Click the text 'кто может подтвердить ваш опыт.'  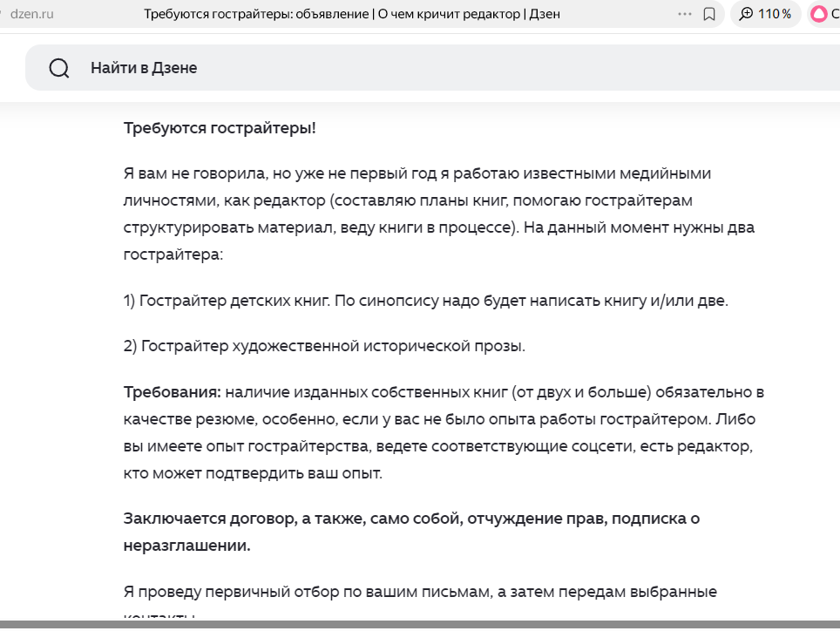[253, 474]
